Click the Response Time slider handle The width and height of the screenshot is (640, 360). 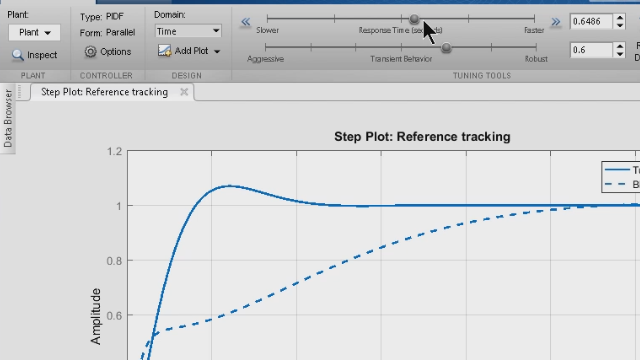click(414, 19)
